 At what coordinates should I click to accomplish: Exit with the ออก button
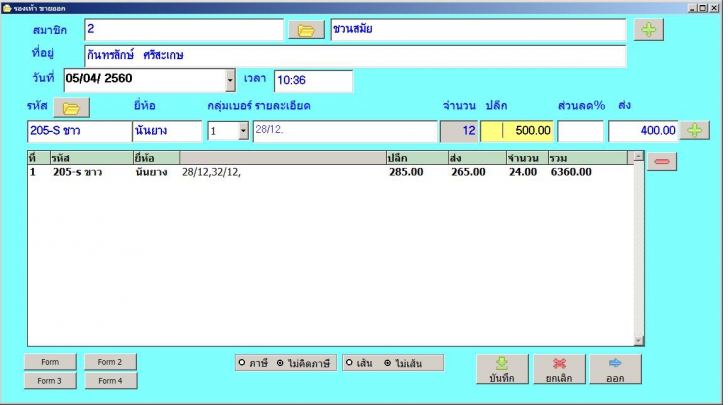pos(615,369)
